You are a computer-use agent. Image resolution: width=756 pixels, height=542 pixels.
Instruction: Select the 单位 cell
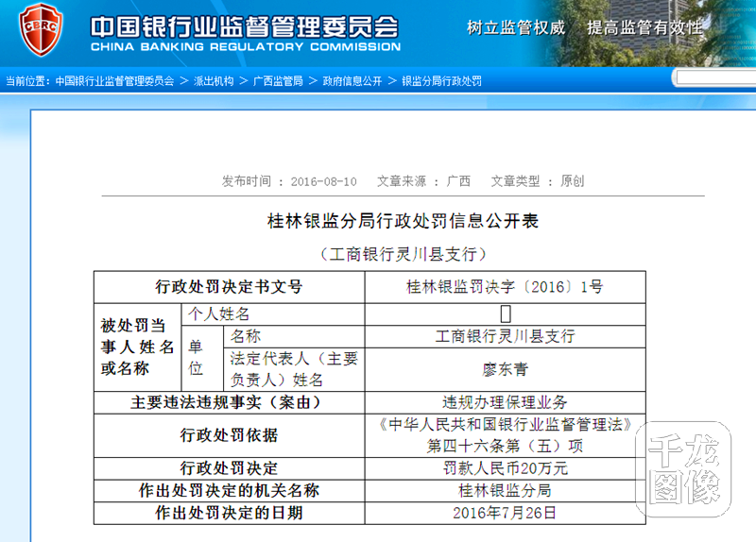point(202,358)
